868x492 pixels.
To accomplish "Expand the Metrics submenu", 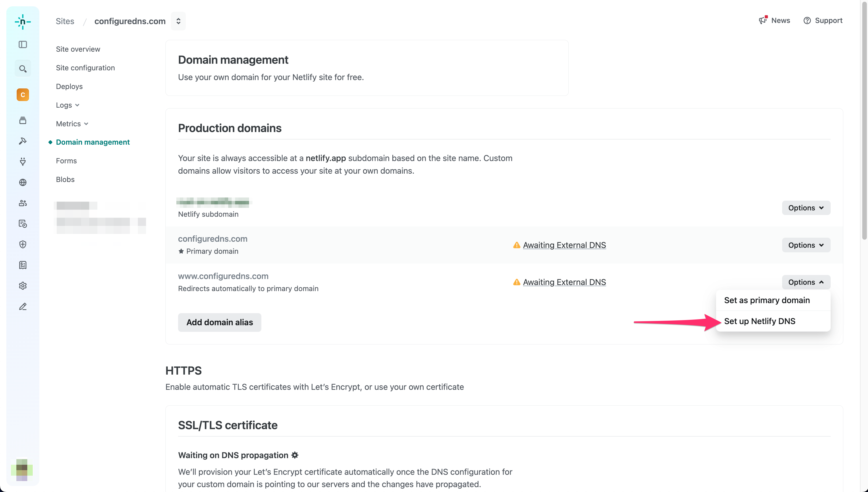I will click(x=72, y=124).
